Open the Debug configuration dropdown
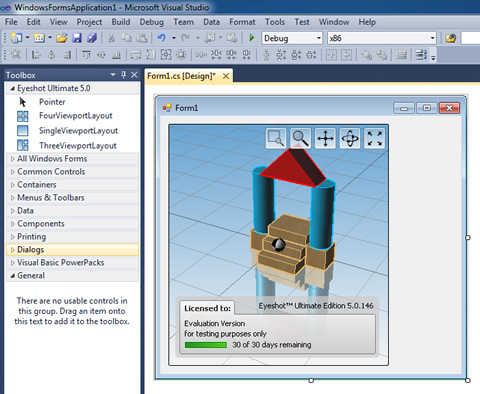Viewport: 480px width, 394px height. (292, 38)
